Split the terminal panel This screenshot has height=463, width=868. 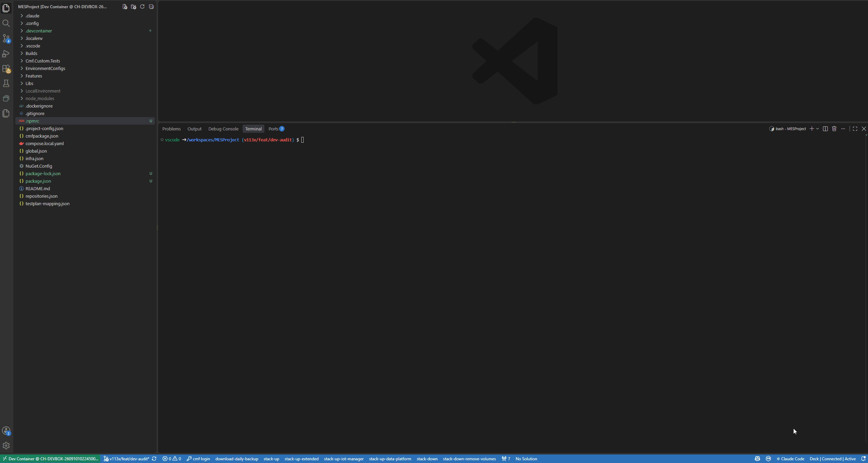(x=825, y=129)
